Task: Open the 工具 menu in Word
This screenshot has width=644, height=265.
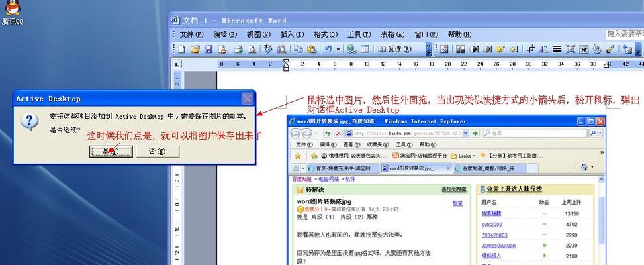Action: coord(359,34)
